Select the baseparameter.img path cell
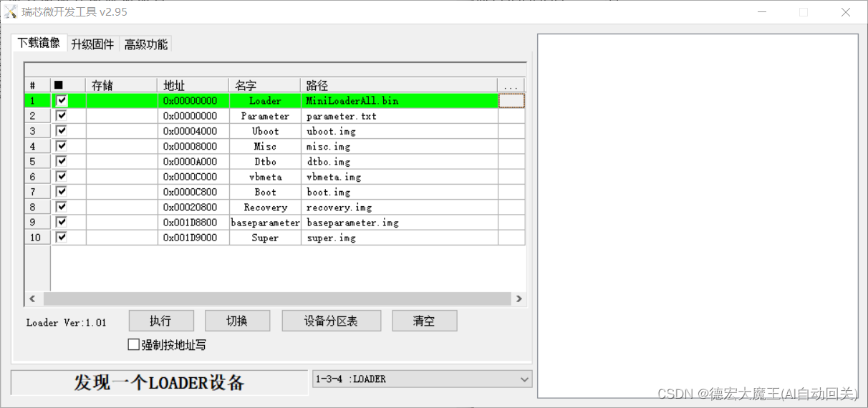Screen dimensions: 868x408 click(400, 223)
